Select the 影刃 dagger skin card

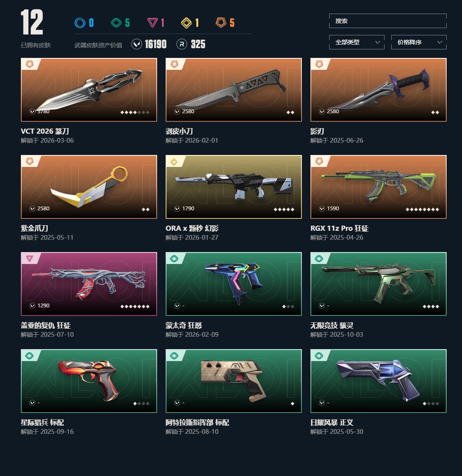pyautogui.click(x=378, y=90)
